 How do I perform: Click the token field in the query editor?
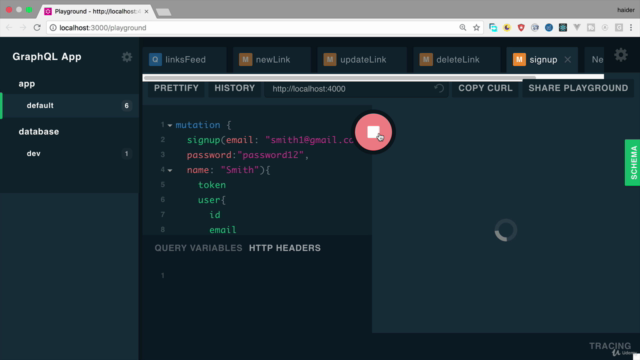coord(212,185)
